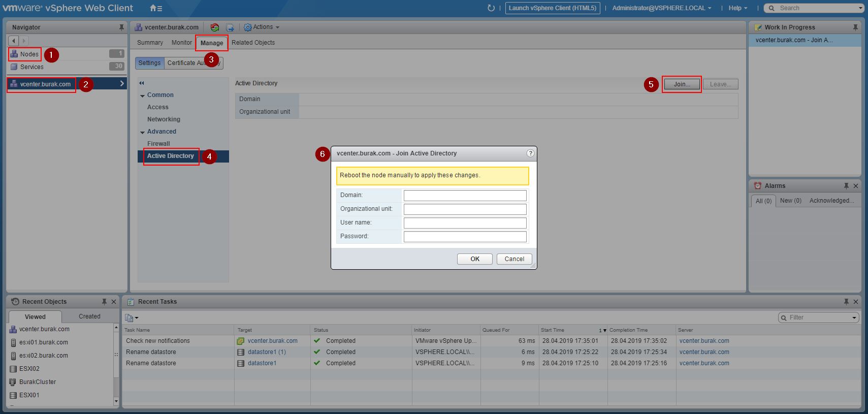Pin the Recent Objects panel
This screenshot has width=868, height=414.
tap(104, 302)
